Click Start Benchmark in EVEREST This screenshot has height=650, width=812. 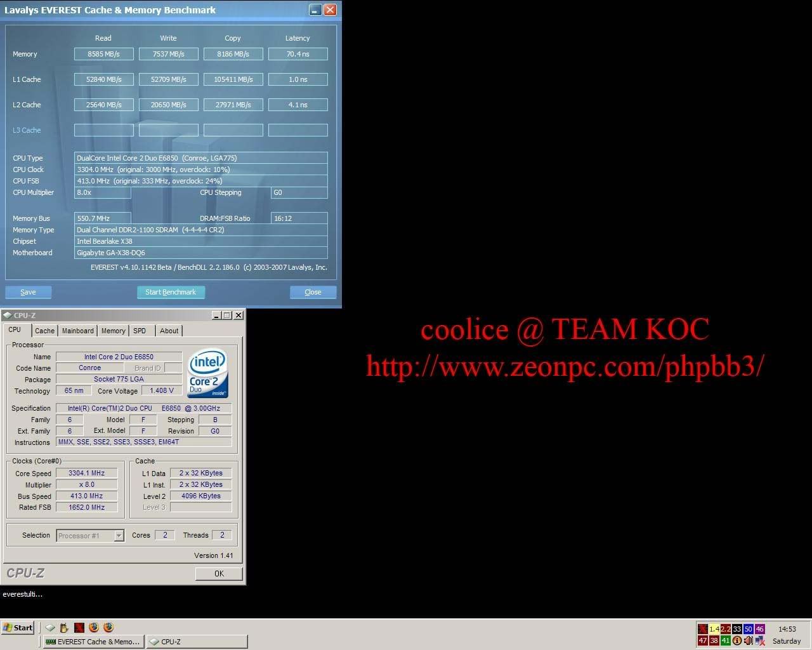pos(171,292)
